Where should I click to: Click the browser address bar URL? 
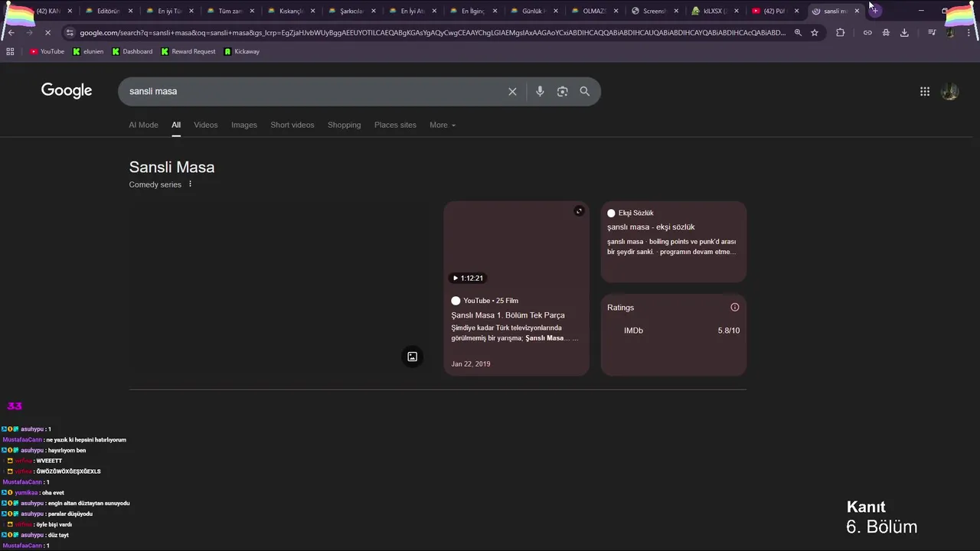pos(433,33)
